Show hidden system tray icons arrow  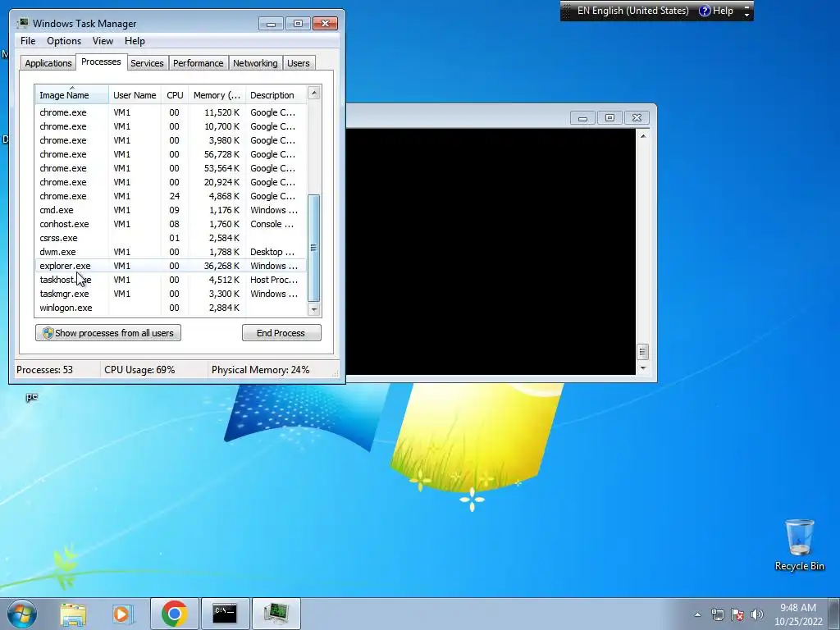coord(697,614)
